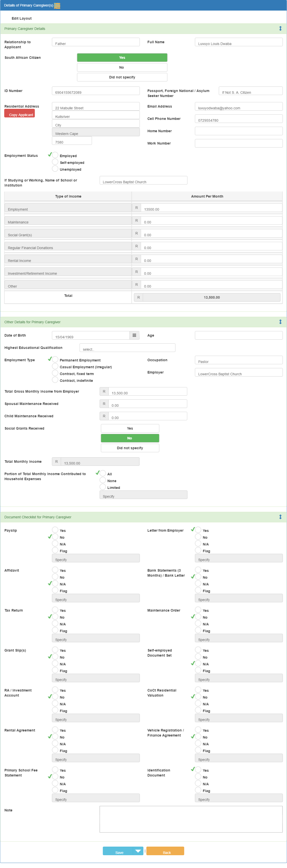Click the Relationship to Applicant field
This screenshot has height=868, width=287.
(96, 42)
